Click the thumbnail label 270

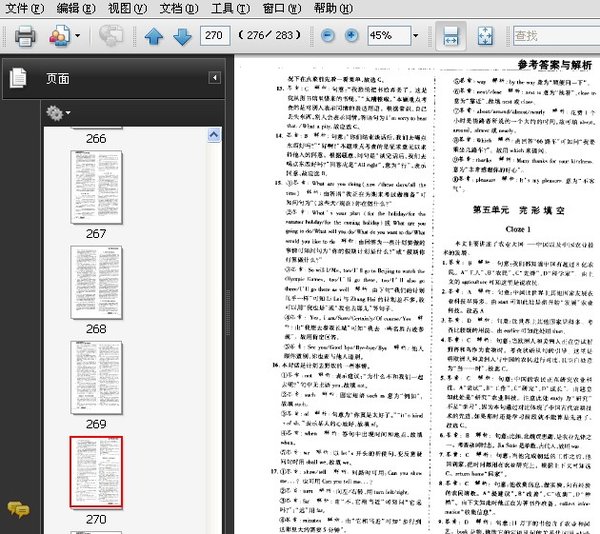(96, 519)
